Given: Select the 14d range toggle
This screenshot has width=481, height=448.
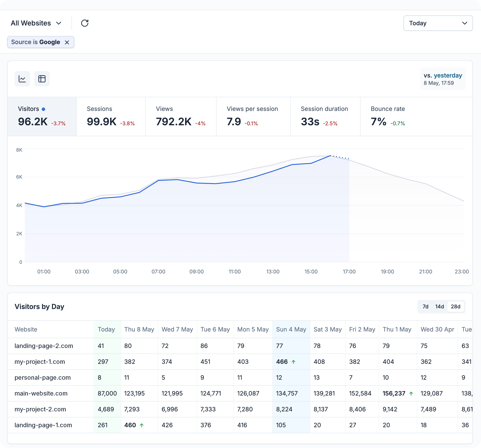Looking at the screenshot, I should (439, 307).
